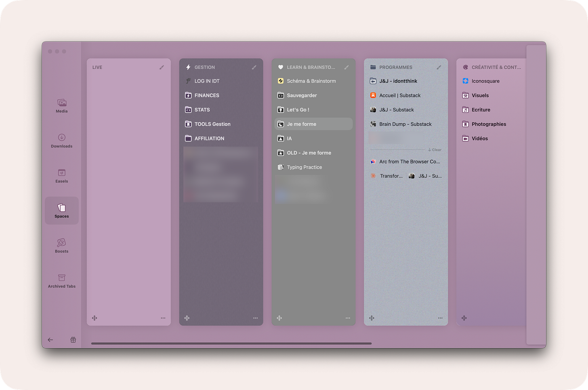This screenshot has width=588, height=390.
Task: Select the Spaces section
Action: tap(62, 211)
